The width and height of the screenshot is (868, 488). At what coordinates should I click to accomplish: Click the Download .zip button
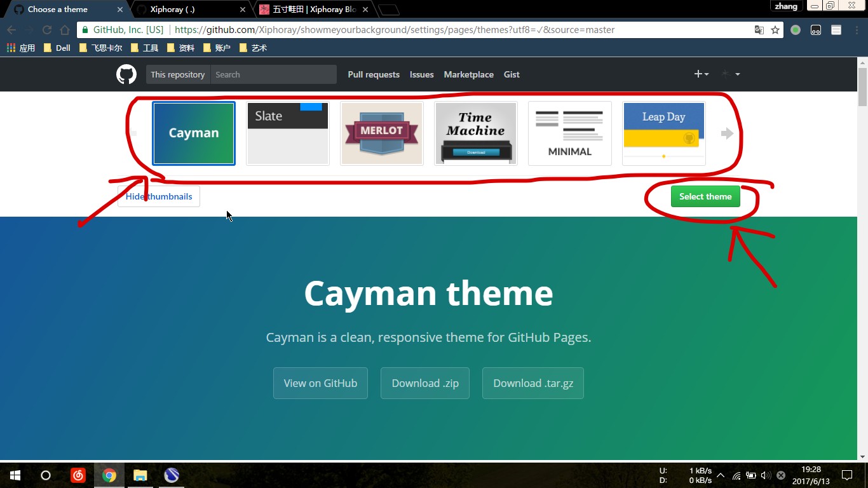click(x=425, y=383)
